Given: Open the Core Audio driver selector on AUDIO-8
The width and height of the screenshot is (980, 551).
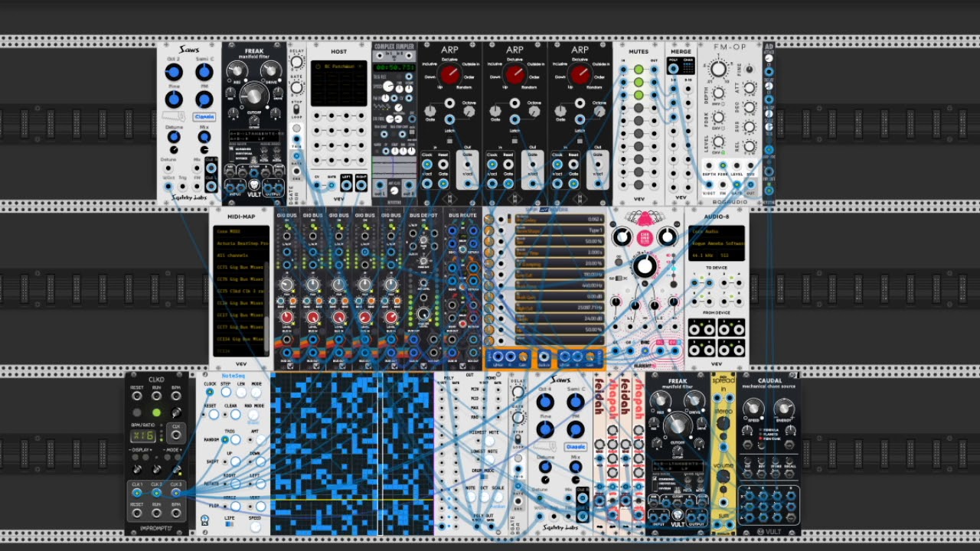Looking at the screenshot, I should (x=717, y=231).
